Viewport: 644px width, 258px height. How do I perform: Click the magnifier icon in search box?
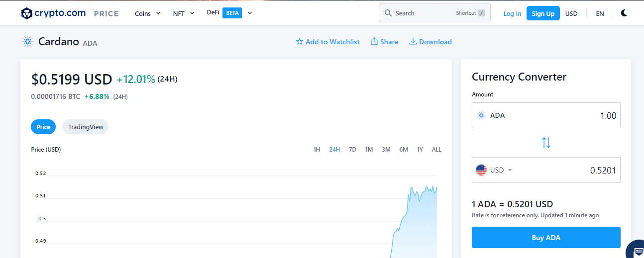[388, 13]
